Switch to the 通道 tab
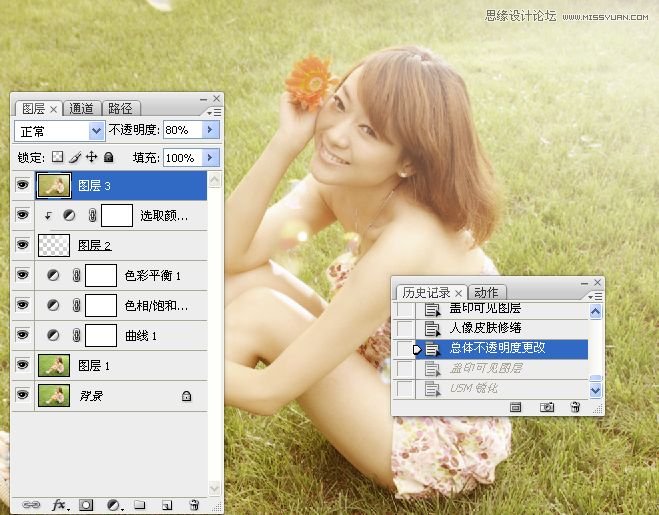The width and height of the screenshot is (659, 515). tap(82, 108)
